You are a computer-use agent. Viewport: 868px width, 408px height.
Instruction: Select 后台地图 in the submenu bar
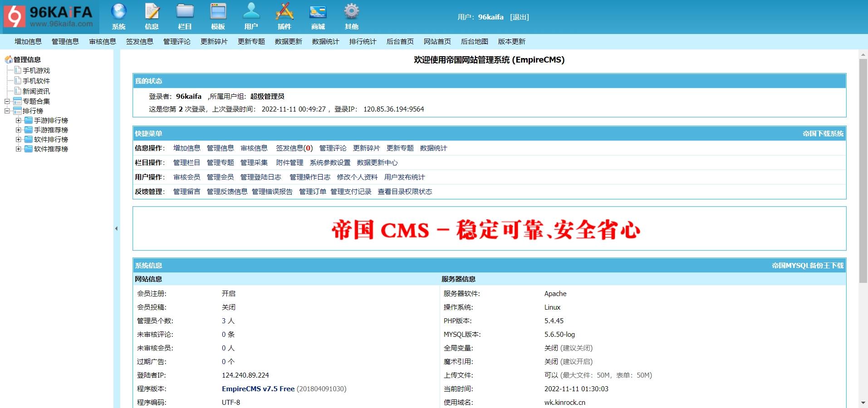pyautogui.click(x=475, y=41)
